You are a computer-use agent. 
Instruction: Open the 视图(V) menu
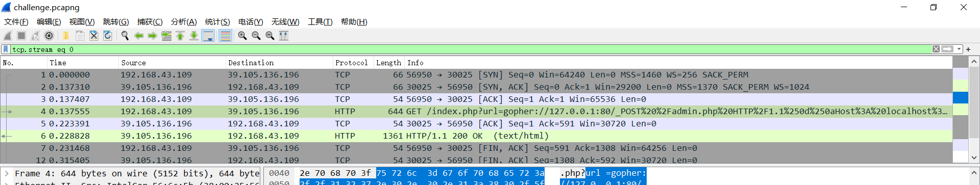(x=82, y=22)
